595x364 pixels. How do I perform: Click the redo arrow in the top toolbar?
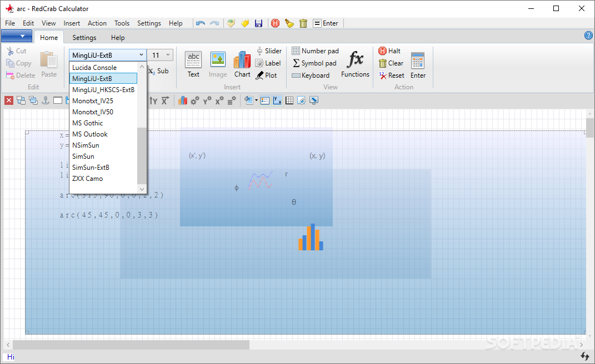[x=214, y=23]
